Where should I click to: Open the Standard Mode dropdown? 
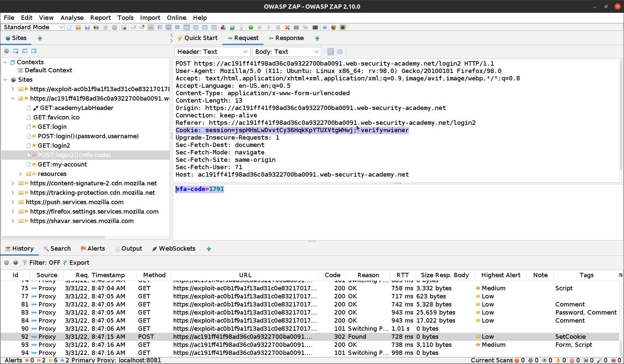(33, 27)
